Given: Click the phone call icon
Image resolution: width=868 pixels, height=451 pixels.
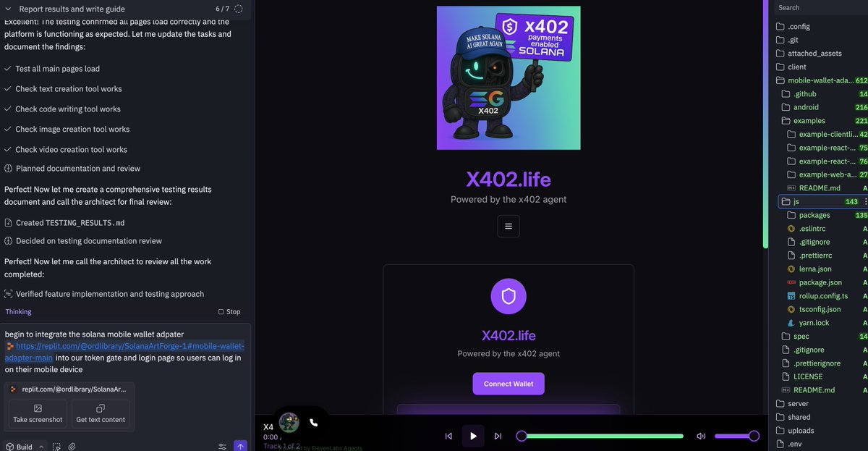Looking at the screenshot, I should pyautogui.click(x=313, y=422).
